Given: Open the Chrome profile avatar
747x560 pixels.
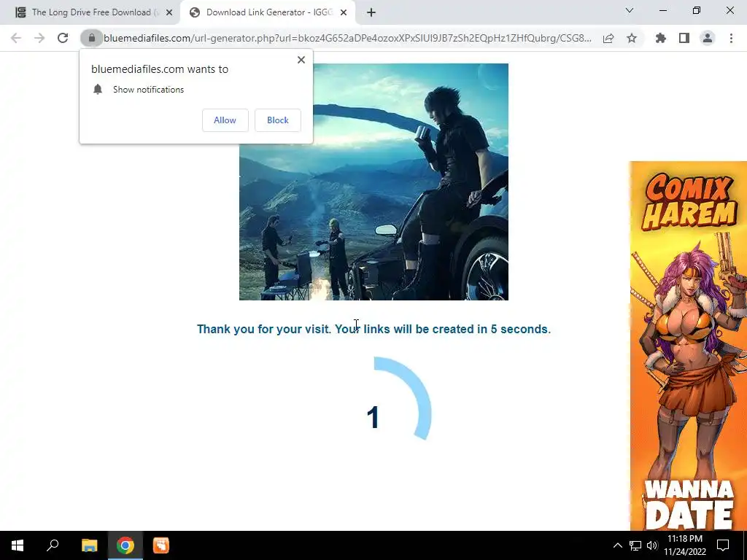Looking at the screenshot, I should click(708, 38).
